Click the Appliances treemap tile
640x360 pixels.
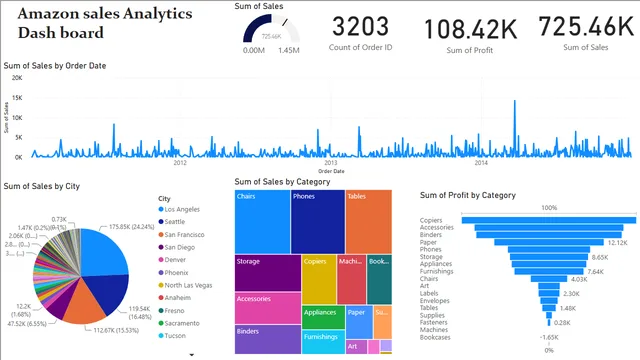tap(324, 317)
